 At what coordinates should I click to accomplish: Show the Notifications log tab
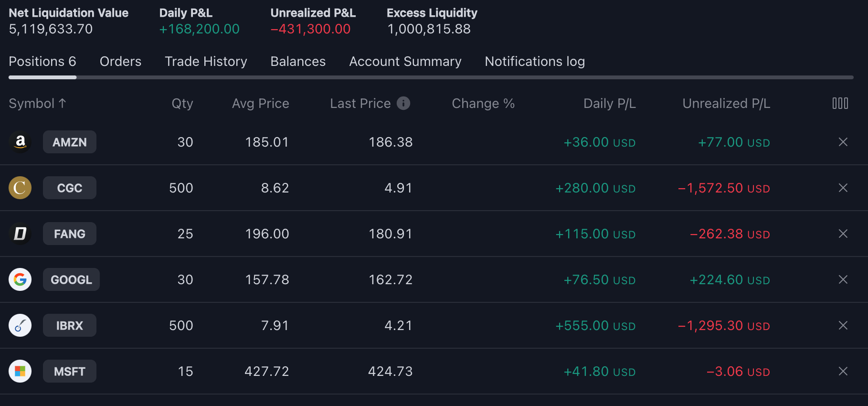coord(535,62)
